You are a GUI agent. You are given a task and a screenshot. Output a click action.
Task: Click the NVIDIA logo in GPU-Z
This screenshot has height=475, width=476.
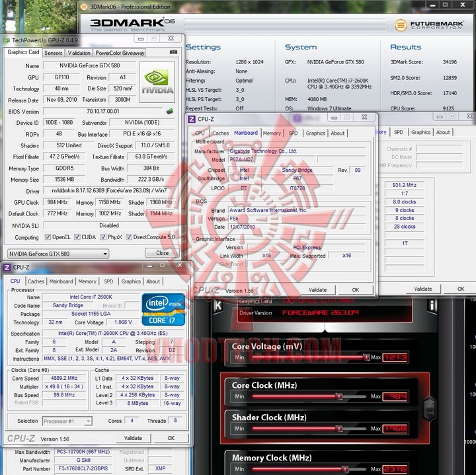[157, 82]
